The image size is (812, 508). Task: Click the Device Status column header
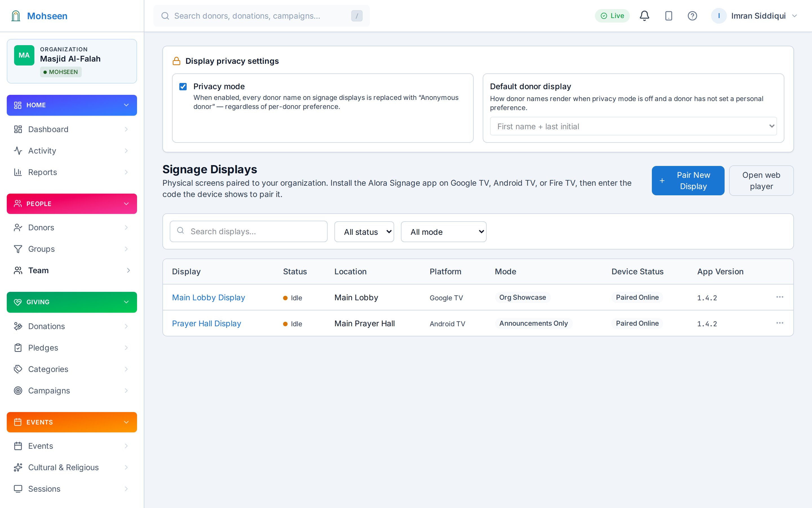637,271
